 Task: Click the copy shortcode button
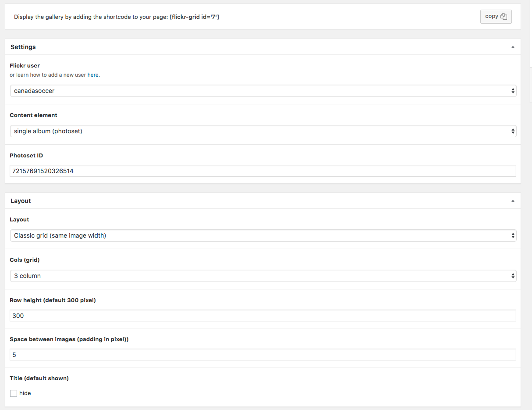coord(496,17)
